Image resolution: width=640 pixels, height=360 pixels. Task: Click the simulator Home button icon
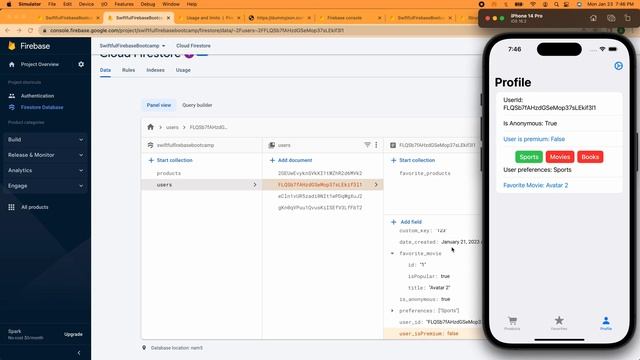point(593,18)
